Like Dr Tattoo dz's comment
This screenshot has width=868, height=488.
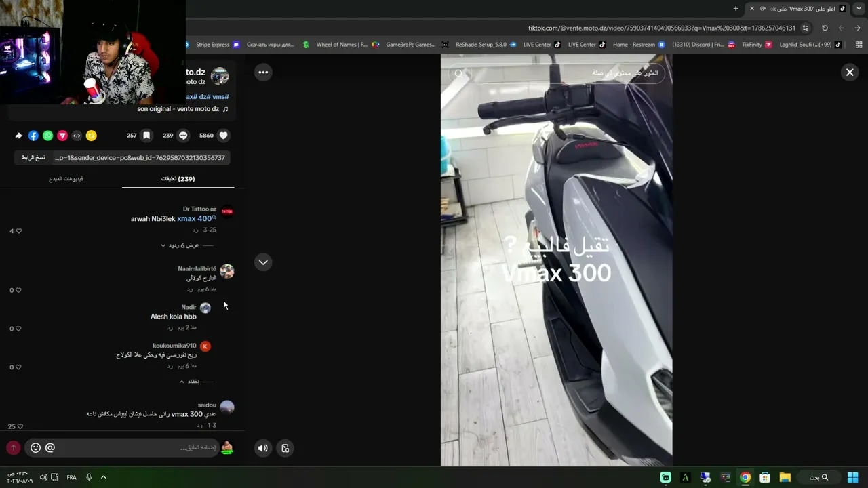tap(18, 231)
